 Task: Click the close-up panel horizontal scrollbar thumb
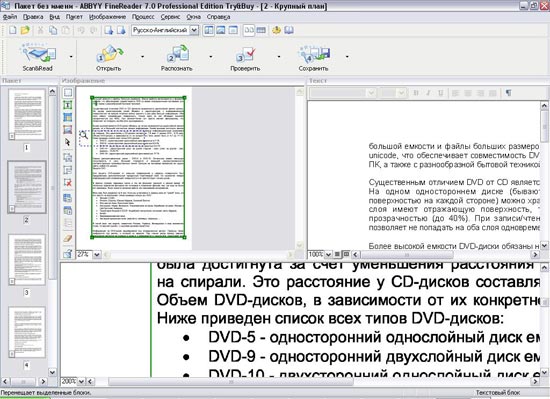[x=231, y=381]
